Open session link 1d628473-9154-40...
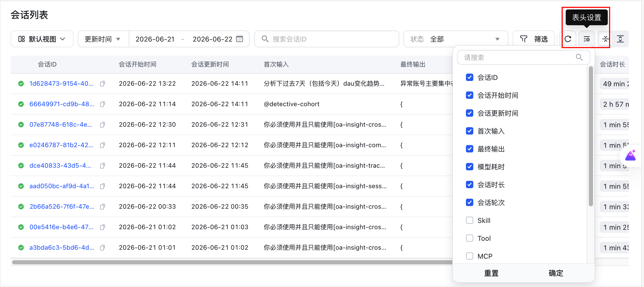644x287 pixels. 61,84
